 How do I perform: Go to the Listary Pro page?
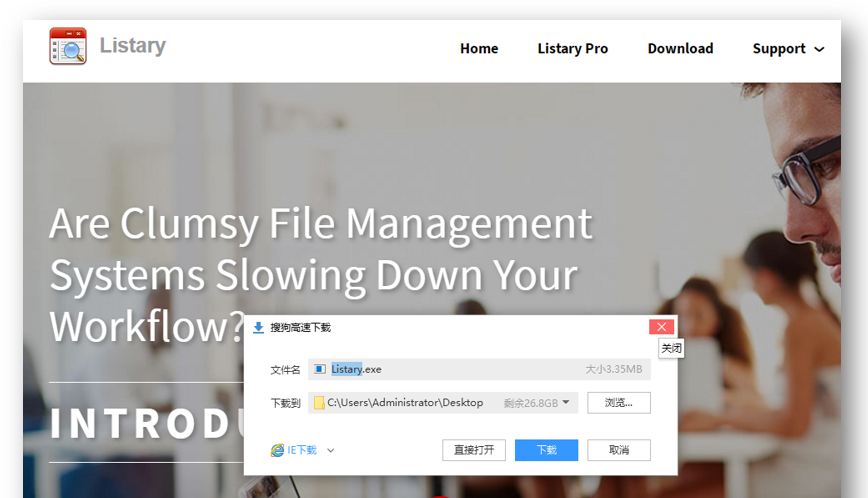pyautogui.click(x=572, y=49)
